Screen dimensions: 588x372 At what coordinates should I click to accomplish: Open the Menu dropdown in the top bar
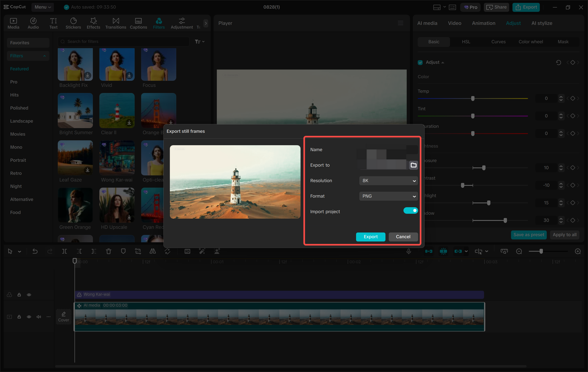point(43,7)
